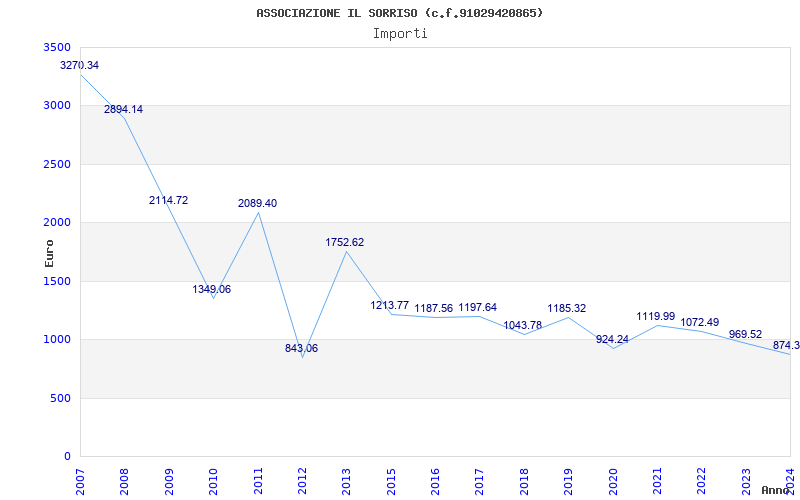Click the 2017 x-axis year label

click(x=480, y=482)
